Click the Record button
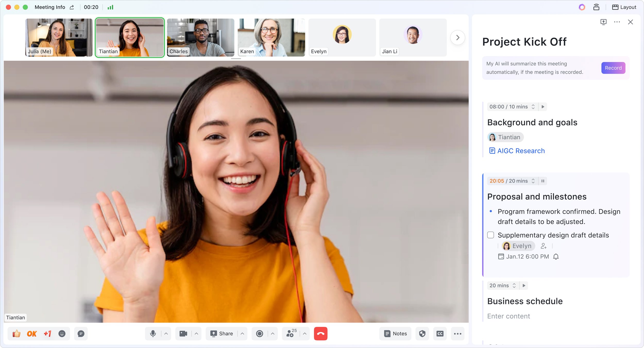 tap(613, 68)
